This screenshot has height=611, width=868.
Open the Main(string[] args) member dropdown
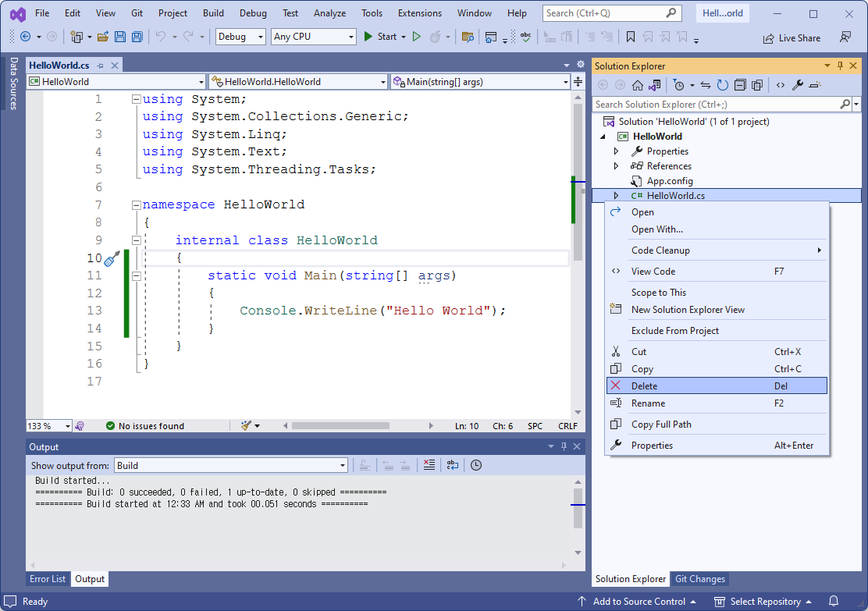[481, 82]
